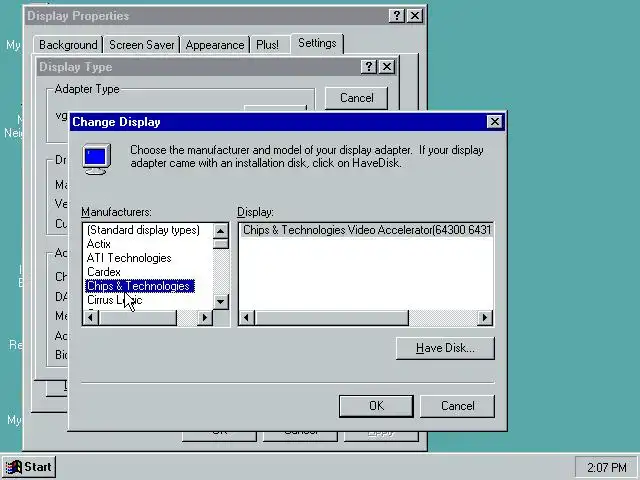Viewport: 640px width, 480px height.
Task: Pick Cirrus Logic from Manufacturers
Action: pos(115,300)
